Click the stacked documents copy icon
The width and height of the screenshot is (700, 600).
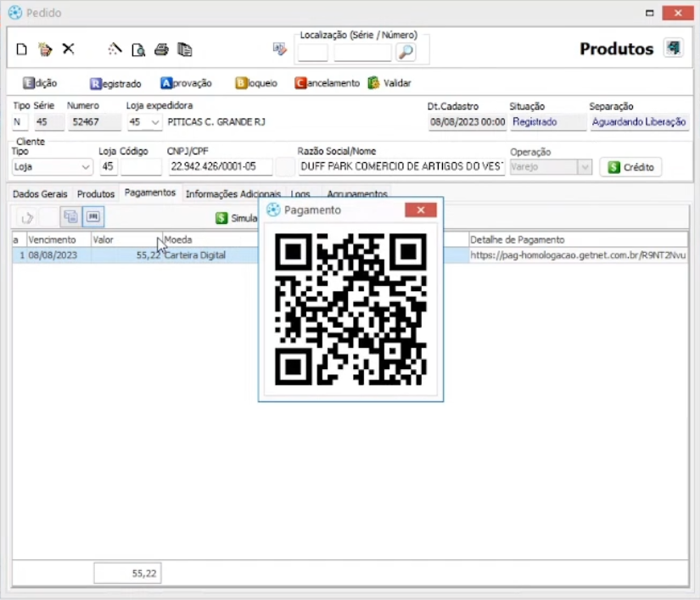click(185, 49)
